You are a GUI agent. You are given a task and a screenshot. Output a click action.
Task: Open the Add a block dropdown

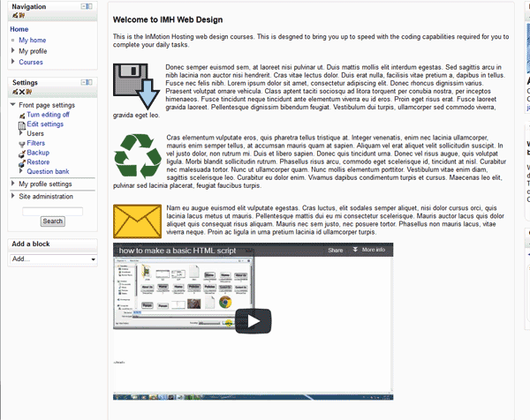pyautogui.click(x=52, y=260)
